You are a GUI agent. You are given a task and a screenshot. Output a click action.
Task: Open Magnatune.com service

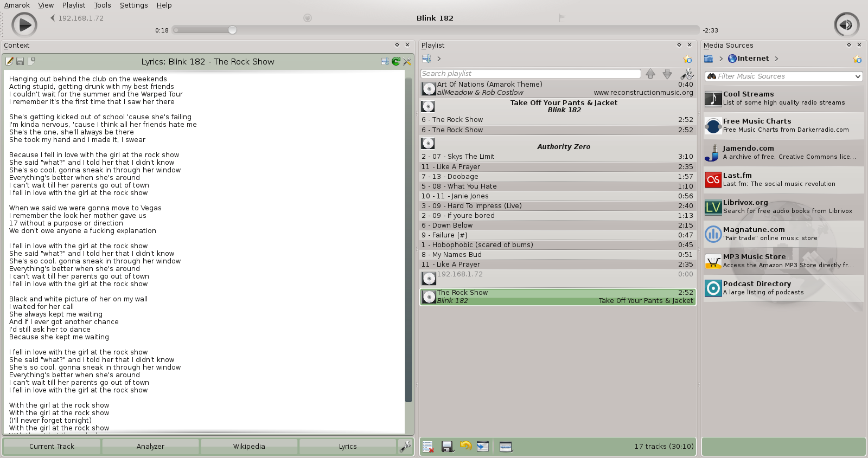point(783,234)
